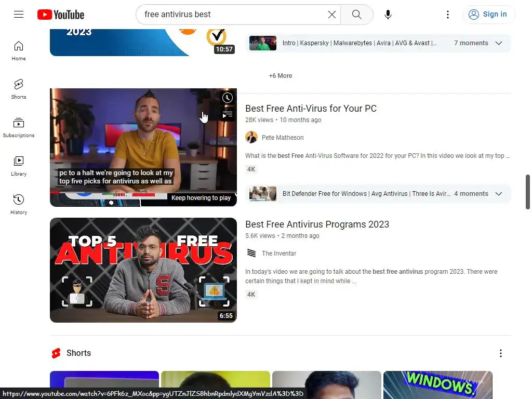Click the magnifier search button
Viewport: 532px width, 399px height.
356,14
